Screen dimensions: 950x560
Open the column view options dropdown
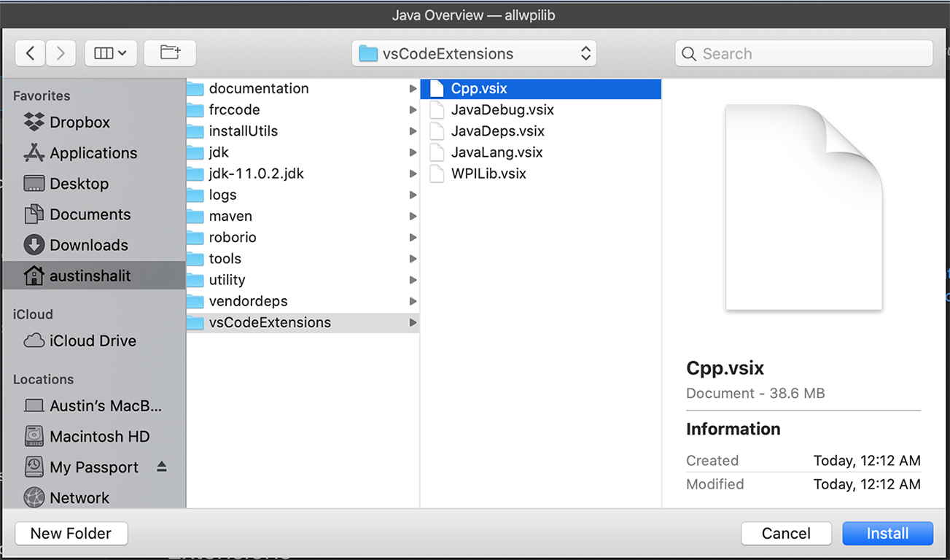111,53
